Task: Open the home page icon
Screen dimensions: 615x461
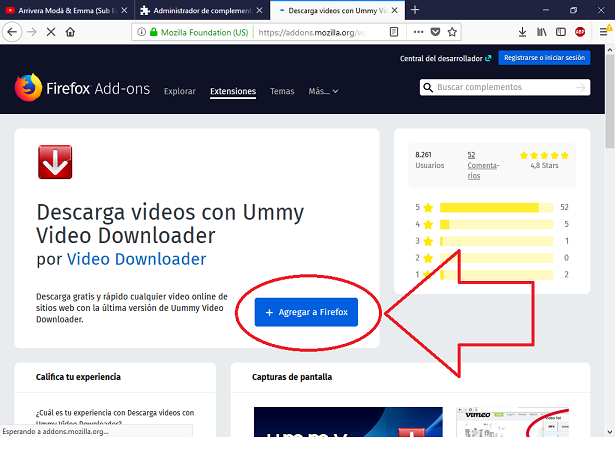Action: click(70, 32)
